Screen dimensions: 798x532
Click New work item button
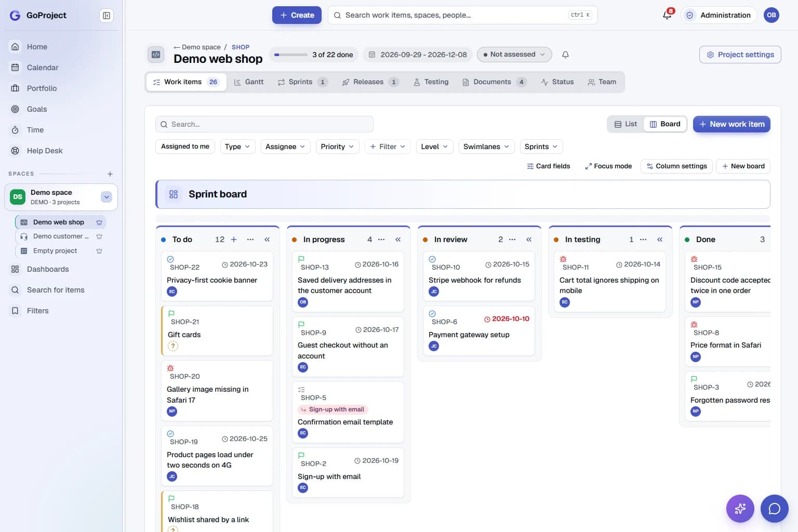731,124
